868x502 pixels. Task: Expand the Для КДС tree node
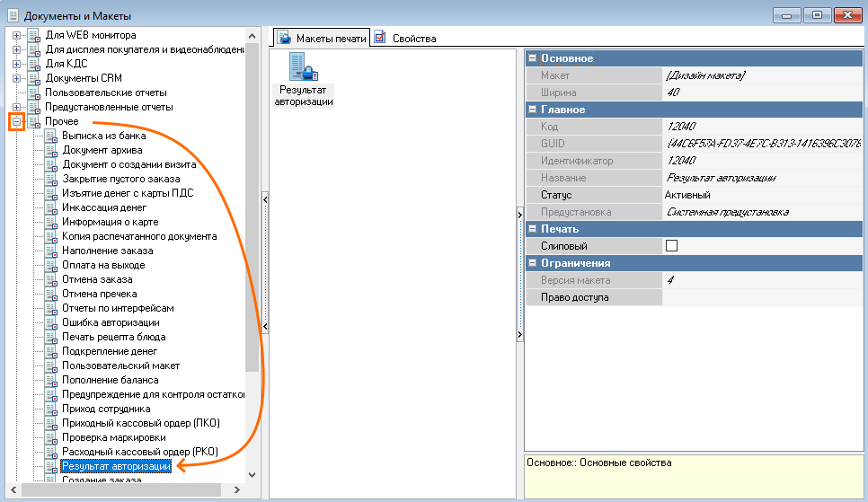point(16,64)
